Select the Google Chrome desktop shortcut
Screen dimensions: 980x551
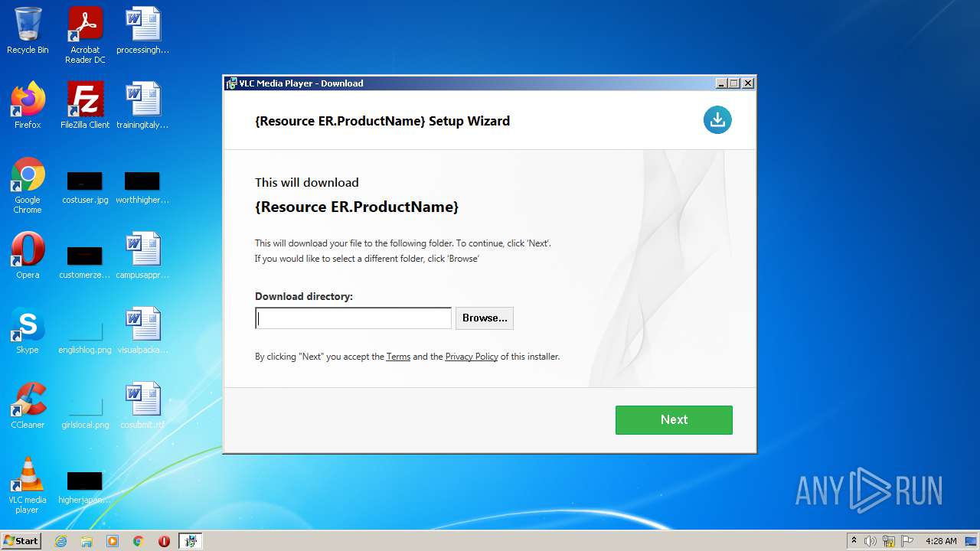pos(28,186)
